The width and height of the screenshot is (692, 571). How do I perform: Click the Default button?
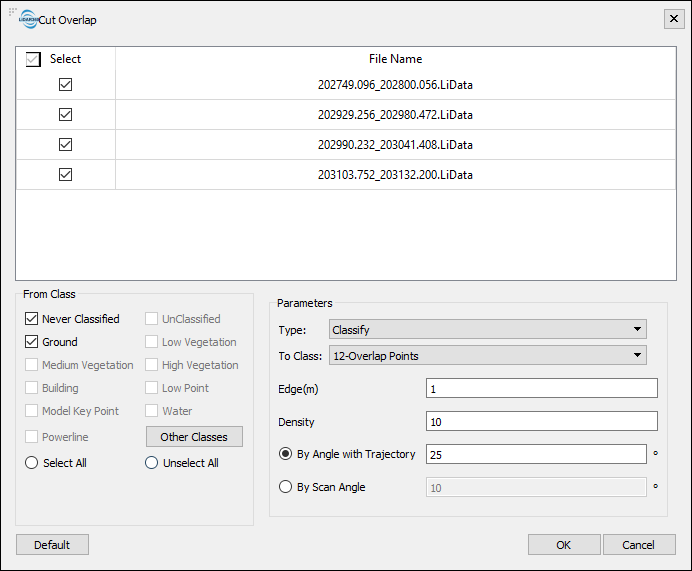52,545
